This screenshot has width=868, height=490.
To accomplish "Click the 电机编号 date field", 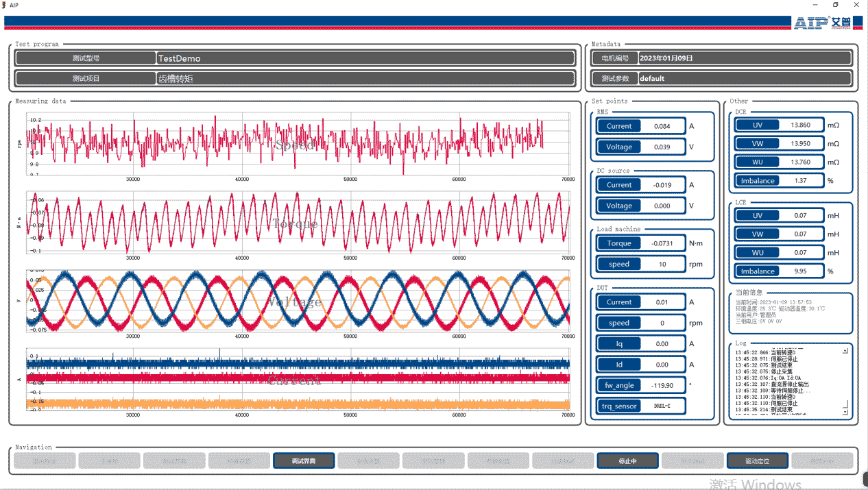I will [744, 59].
